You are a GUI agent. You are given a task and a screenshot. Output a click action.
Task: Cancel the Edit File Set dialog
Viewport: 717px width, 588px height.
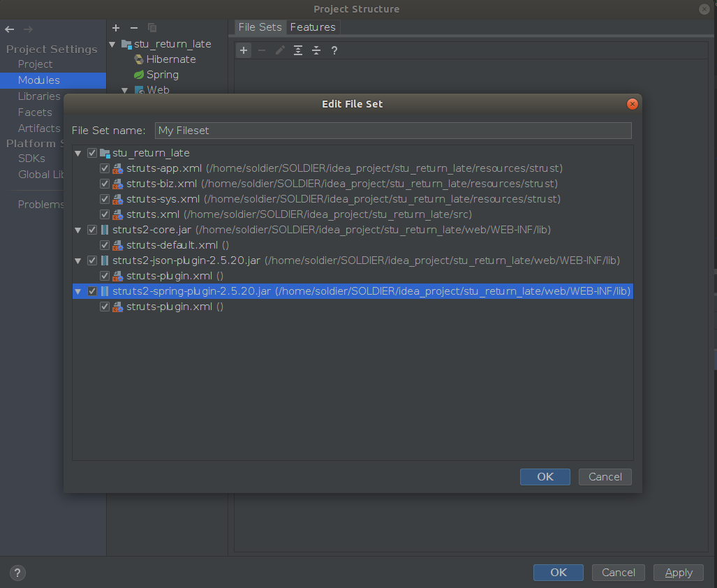tap(605, 477)
